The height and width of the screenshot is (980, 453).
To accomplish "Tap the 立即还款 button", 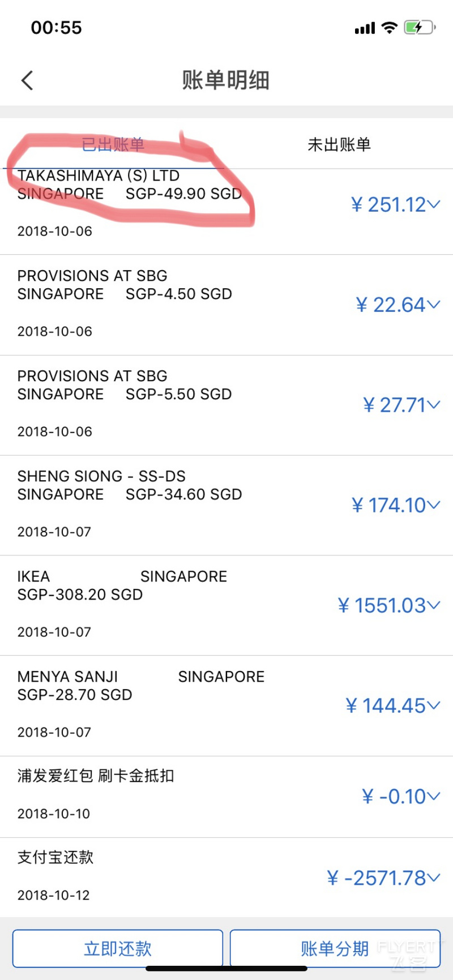I will point(118,948).
